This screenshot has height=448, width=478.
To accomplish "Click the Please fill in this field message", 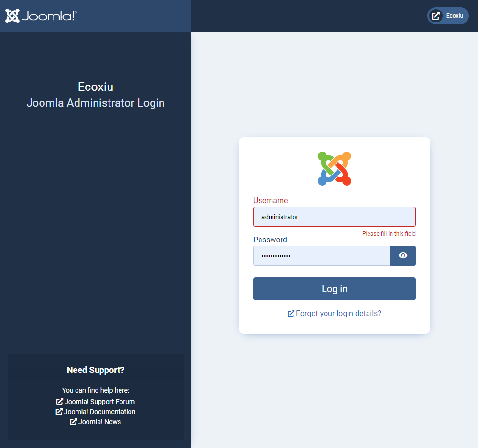I will point(389,234).
